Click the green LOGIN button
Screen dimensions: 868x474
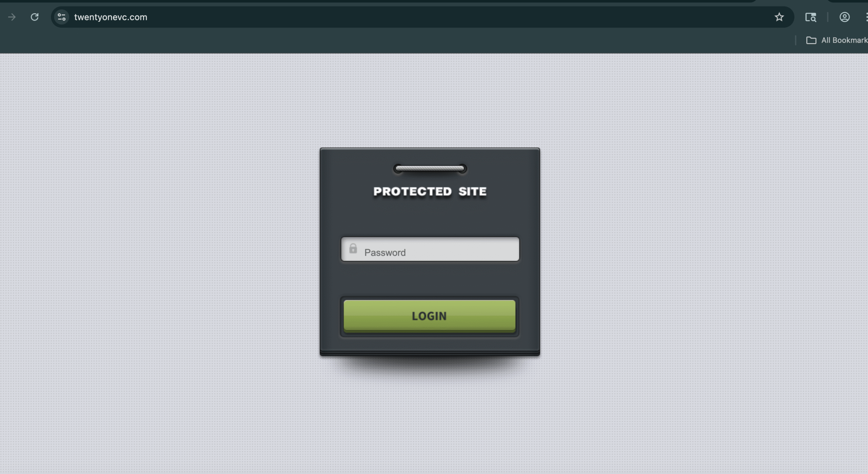coord(429,316)
